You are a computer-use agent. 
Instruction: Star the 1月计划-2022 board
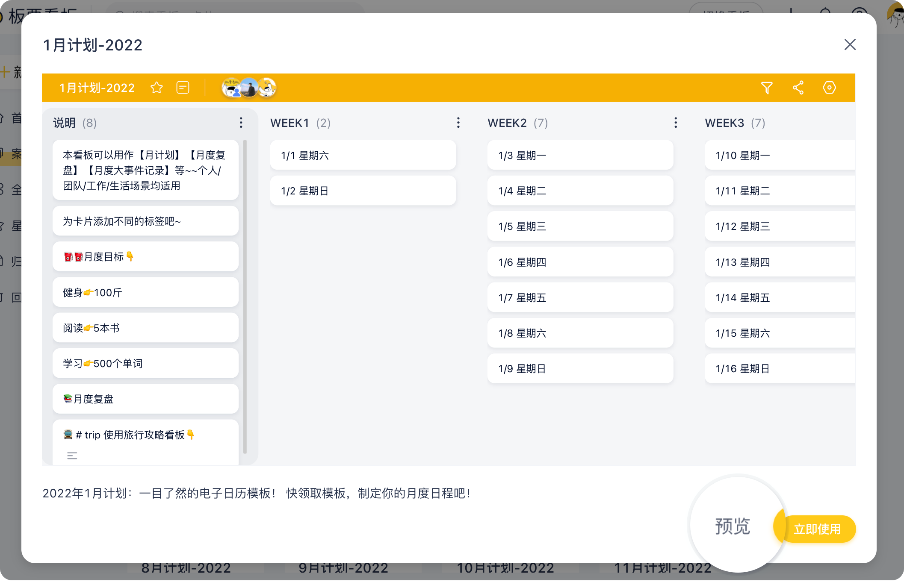point(157,88)
